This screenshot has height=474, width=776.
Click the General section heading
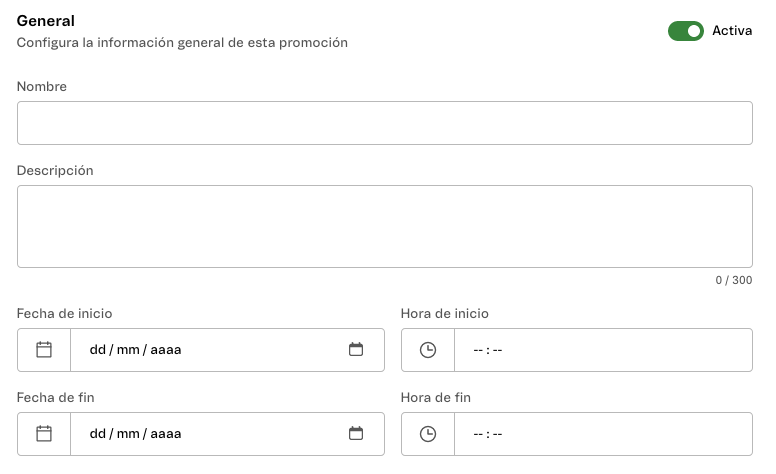tap(46, 21)
